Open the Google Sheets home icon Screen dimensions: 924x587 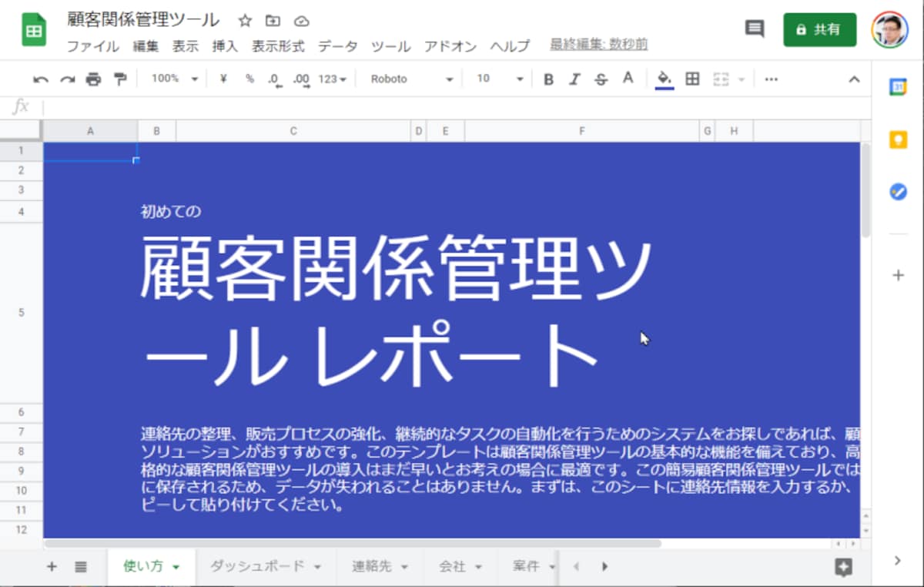click(x=34, y=31)
